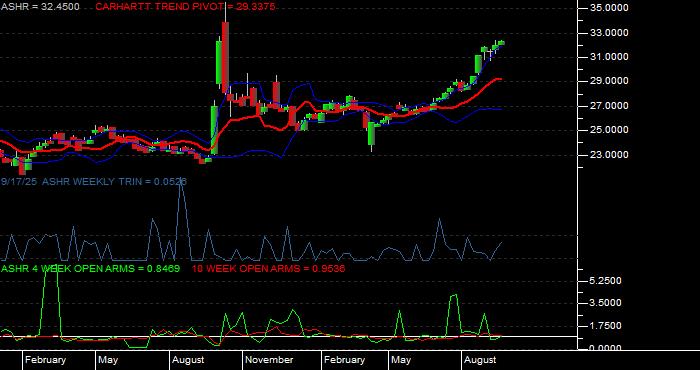
Task: Click the first February date label
Action: (45, 360)
